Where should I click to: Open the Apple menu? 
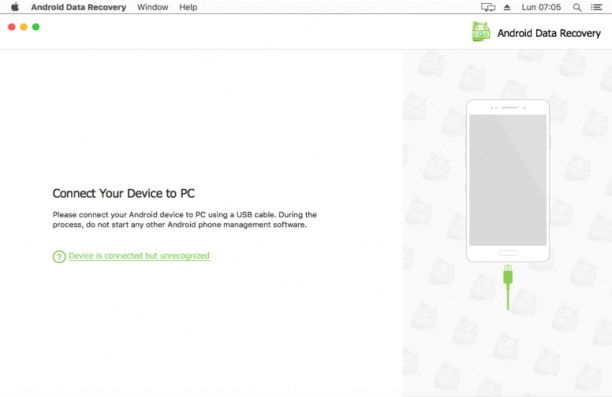(15, 7)
